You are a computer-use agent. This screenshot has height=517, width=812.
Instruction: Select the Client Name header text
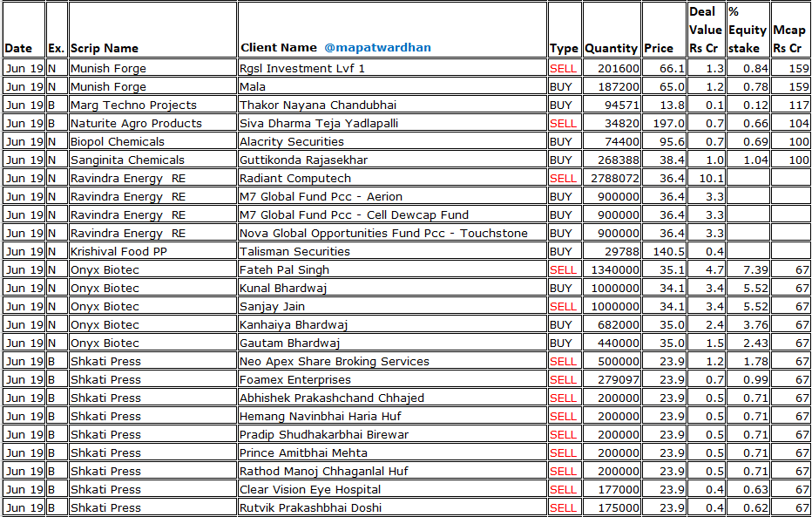click(x=279, y=48)
